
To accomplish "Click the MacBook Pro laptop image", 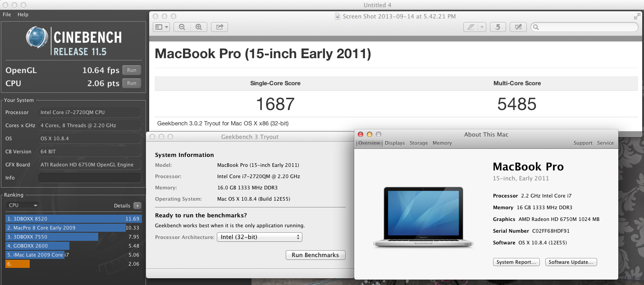I will tap(423, 217).
